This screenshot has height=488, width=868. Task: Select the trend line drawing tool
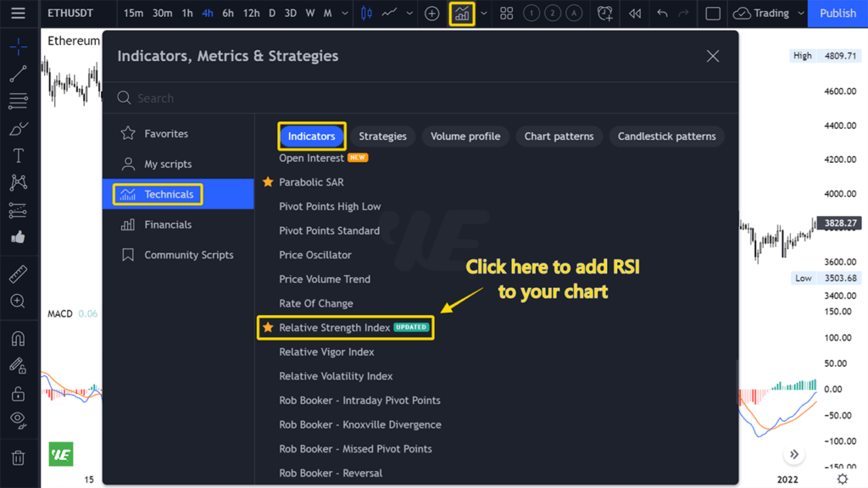click(x=18, y=75)
